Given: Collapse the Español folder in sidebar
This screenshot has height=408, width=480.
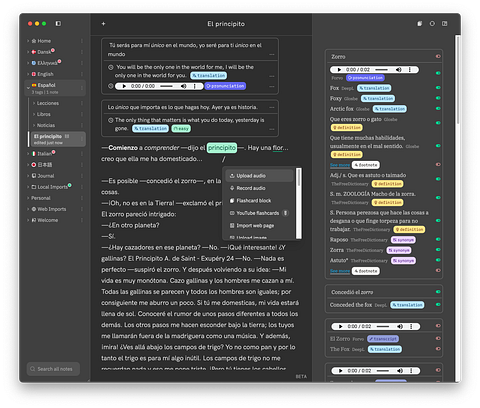Looking at the screenshot, I should [x=28, y=88].
